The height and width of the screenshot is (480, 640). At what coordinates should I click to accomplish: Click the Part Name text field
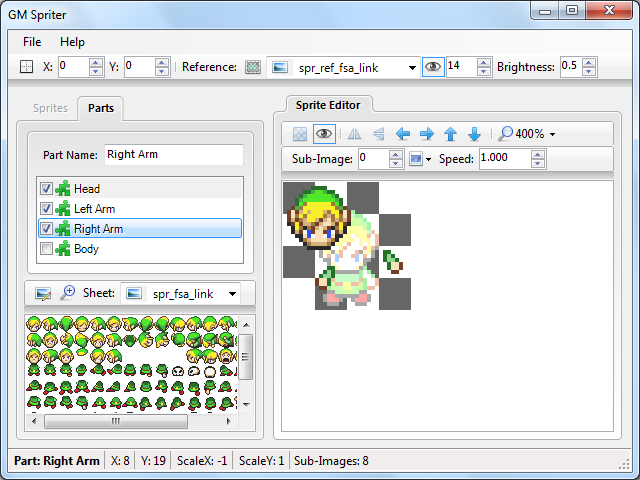174,155
